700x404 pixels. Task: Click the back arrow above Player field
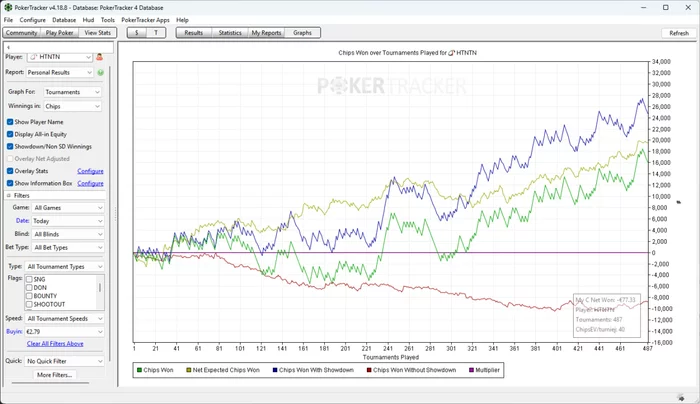click(x=8, y=47)
